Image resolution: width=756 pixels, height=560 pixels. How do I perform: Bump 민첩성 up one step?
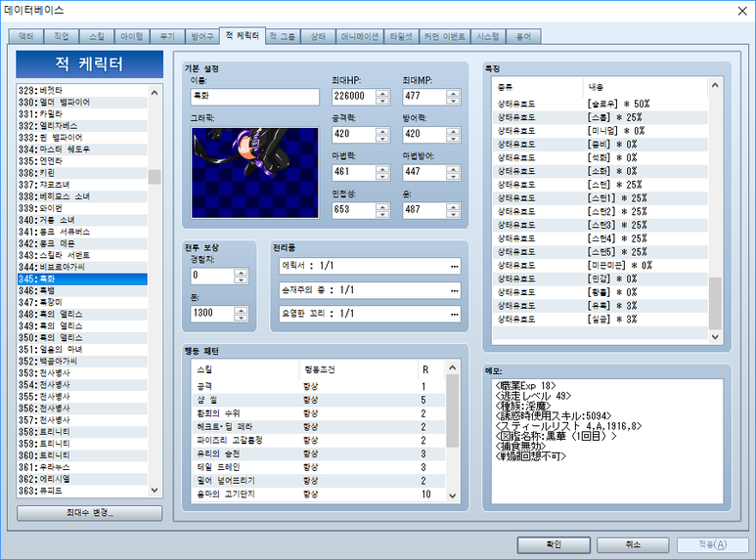tap(382, 207)
